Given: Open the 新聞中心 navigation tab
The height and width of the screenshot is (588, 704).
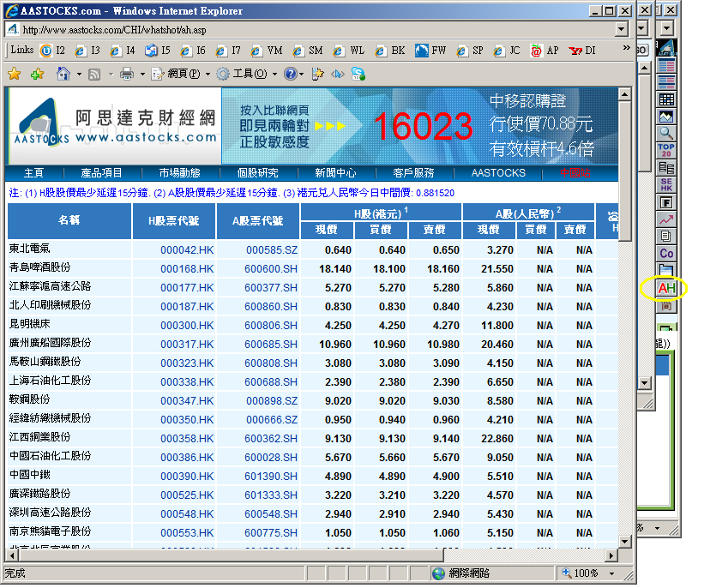Looking at the screenshot, I should (x=335, y=173).
